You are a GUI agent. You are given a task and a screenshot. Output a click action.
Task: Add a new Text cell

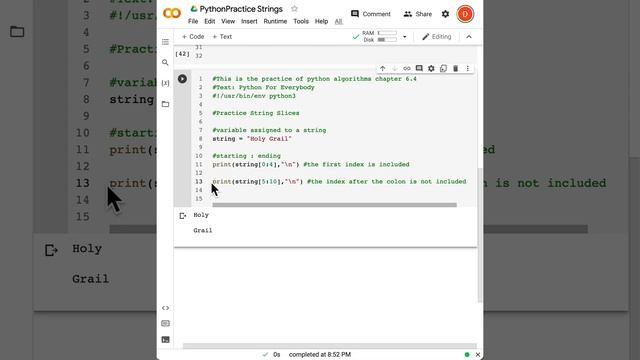(222, 36)
